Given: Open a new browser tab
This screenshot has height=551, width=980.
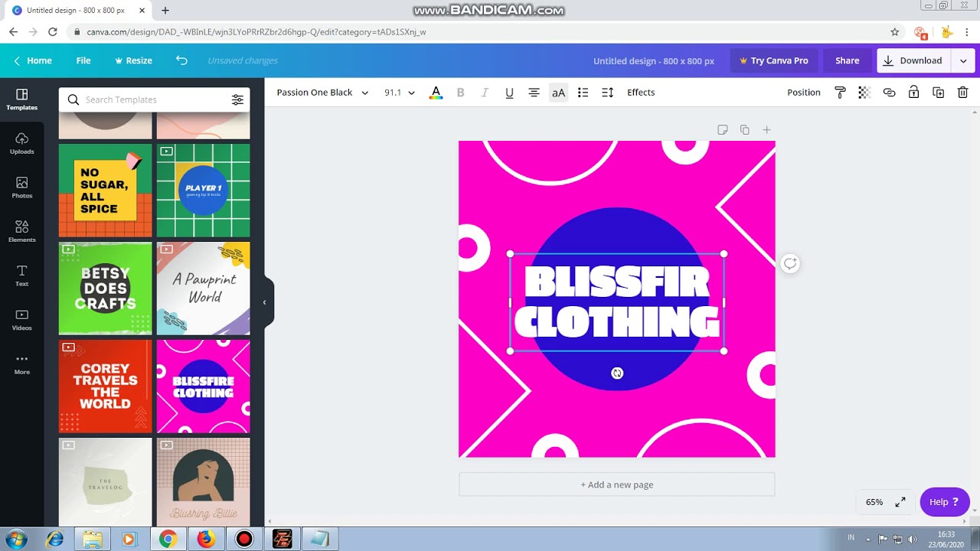Looking at the screenshot, I should [x=165, y=11].
